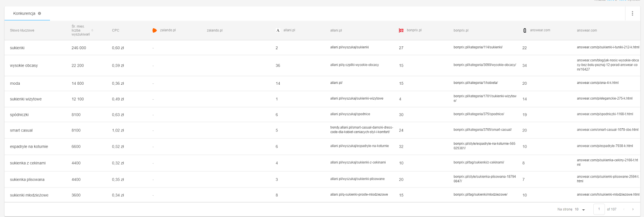Click keyword 'sukienka plisowana'
This screenshot has width=644, height=217.
coord(27,179)
